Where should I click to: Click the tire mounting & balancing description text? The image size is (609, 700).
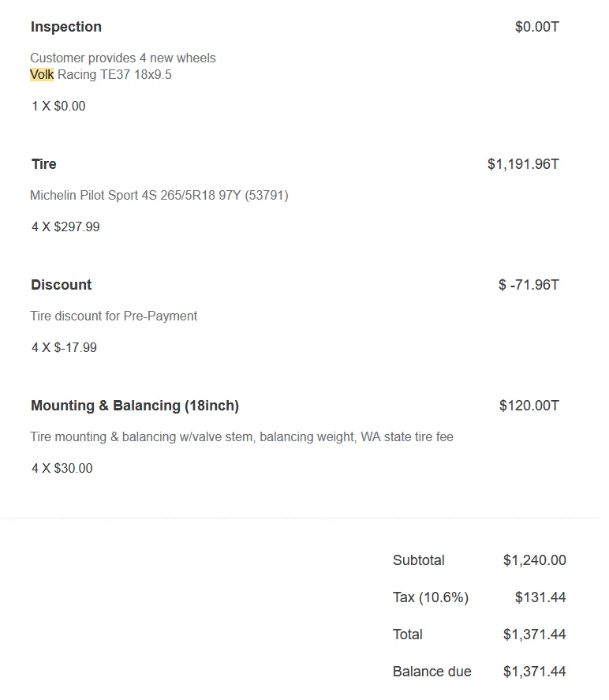(x=241, y=437)
